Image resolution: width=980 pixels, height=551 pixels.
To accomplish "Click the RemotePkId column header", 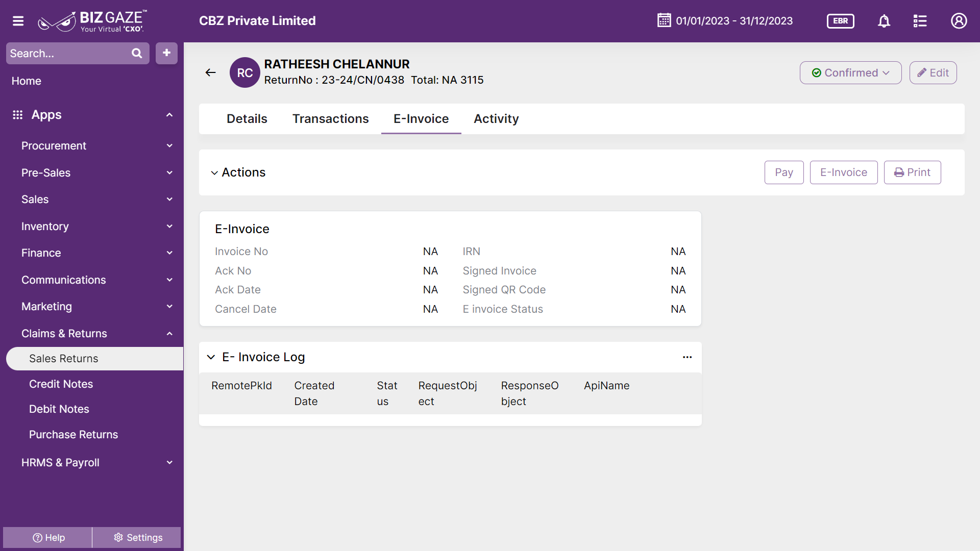I will pos(241,386).
